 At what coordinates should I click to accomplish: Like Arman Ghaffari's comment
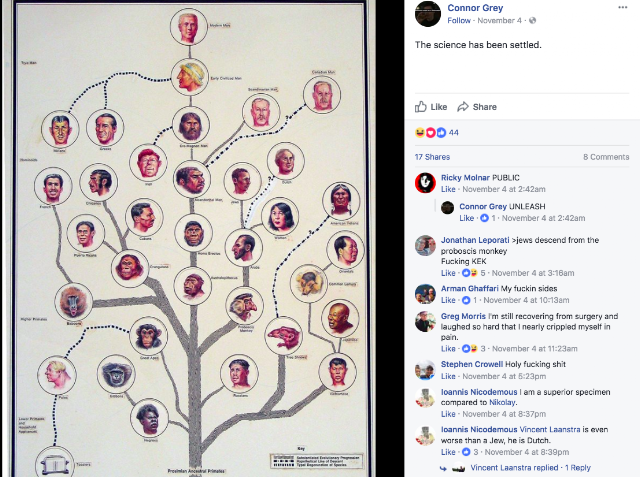448,300
